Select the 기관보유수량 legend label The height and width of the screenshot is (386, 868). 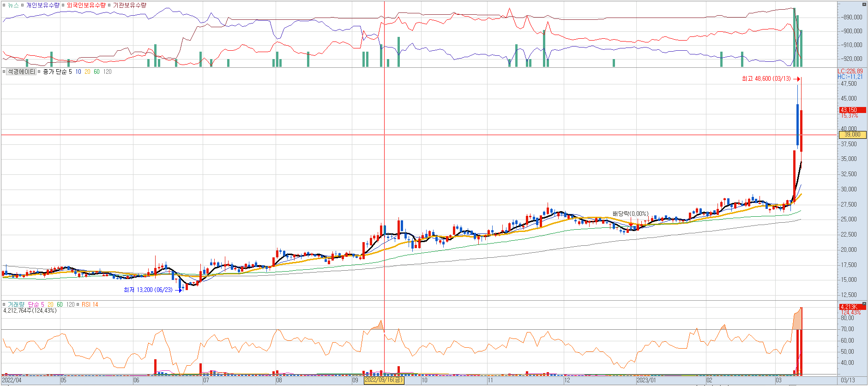tap(130, 6)
